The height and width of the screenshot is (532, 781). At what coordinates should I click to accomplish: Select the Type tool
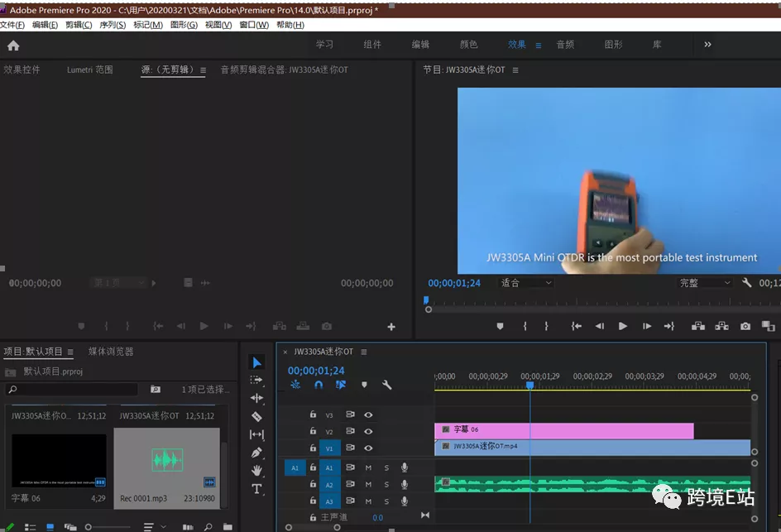pyautogui.click(x=256, y=489)
